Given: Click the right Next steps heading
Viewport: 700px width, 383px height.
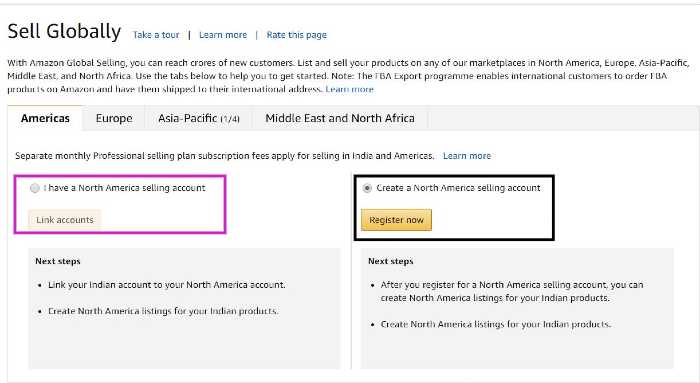Looking at the screenshot, I should 391,261.
